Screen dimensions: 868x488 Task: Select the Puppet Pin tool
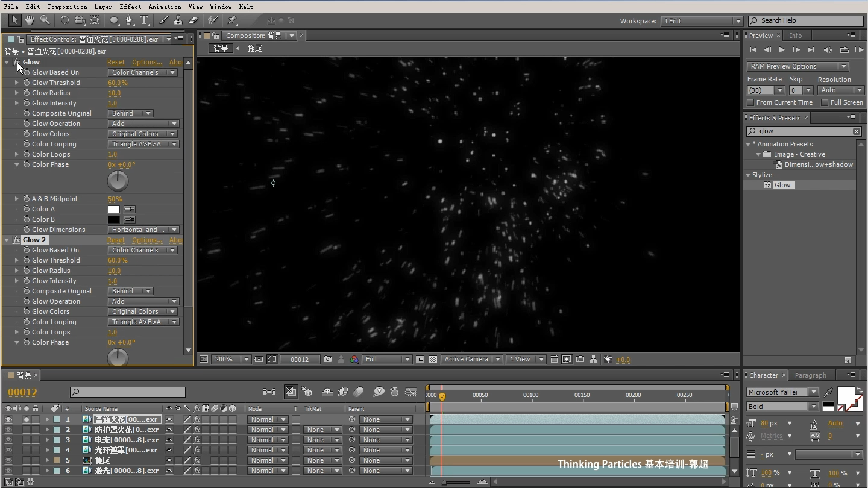(x=233, y=20)
